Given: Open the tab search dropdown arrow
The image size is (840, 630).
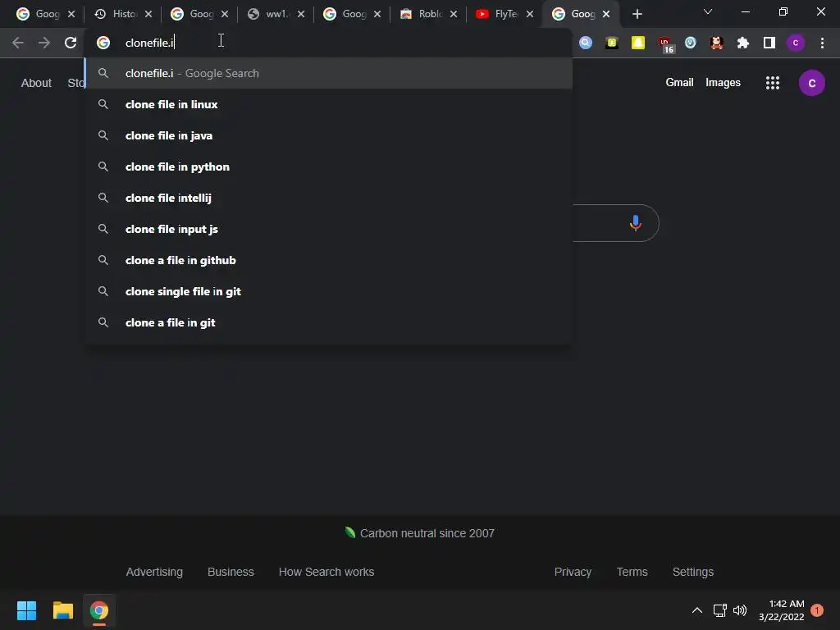Looking at the screenshot, I should point(708,11).
